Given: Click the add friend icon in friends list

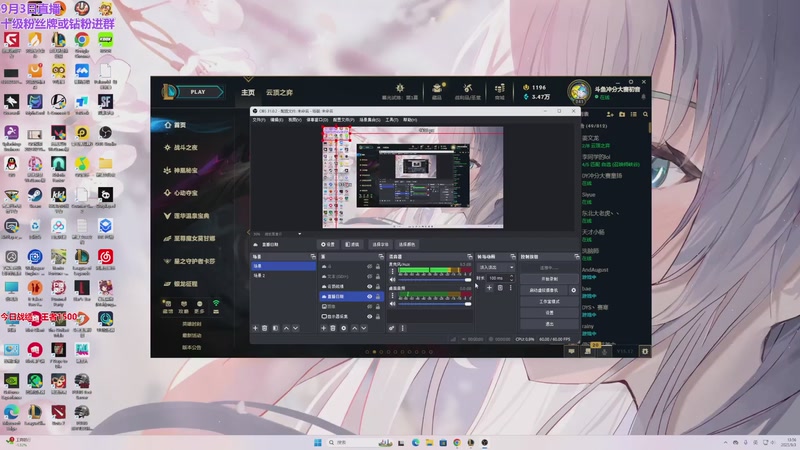Looking at the screenshot, I should pyautogui.click(x=610, y=114).
